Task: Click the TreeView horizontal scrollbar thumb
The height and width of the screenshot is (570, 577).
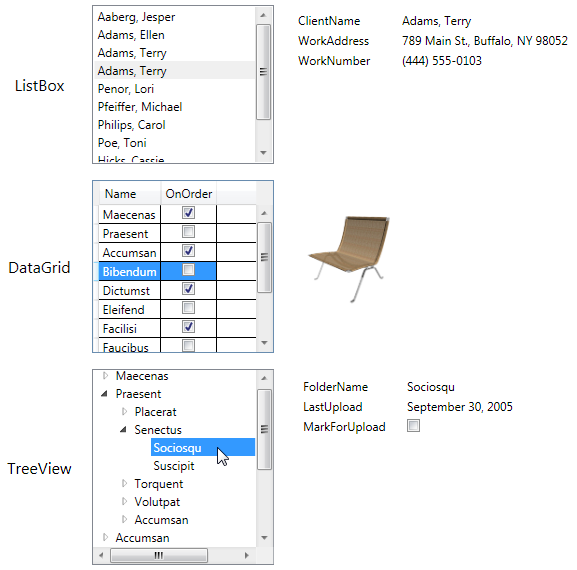Action: 159,555
